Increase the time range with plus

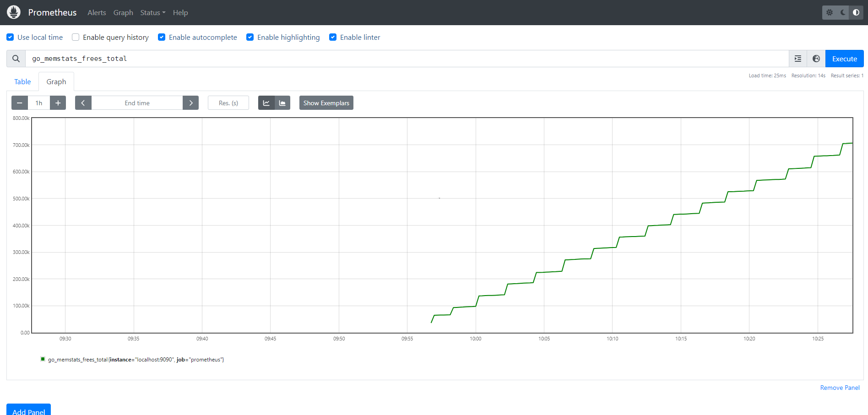tap(58, 103)
